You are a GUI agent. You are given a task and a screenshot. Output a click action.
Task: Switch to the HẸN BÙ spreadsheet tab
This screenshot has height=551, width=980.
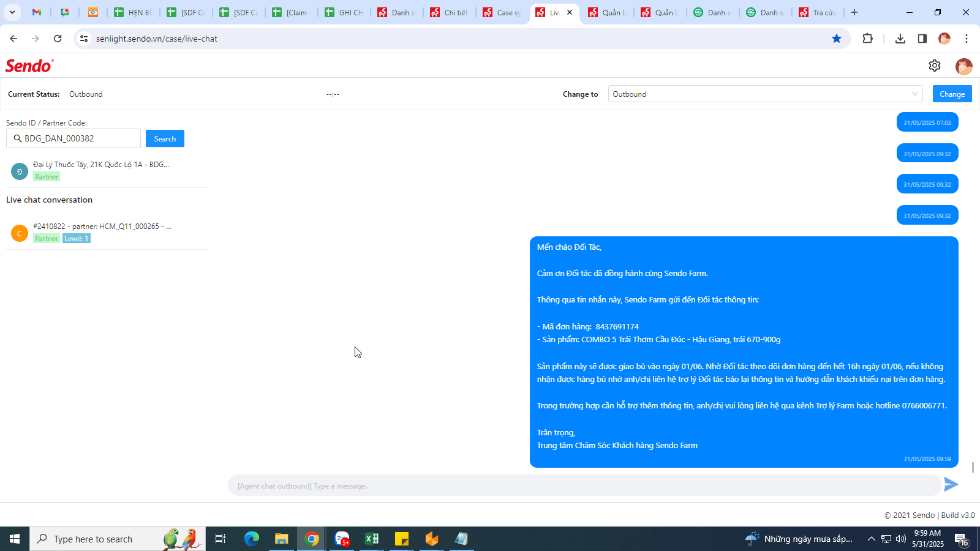(x=134, y=12)
